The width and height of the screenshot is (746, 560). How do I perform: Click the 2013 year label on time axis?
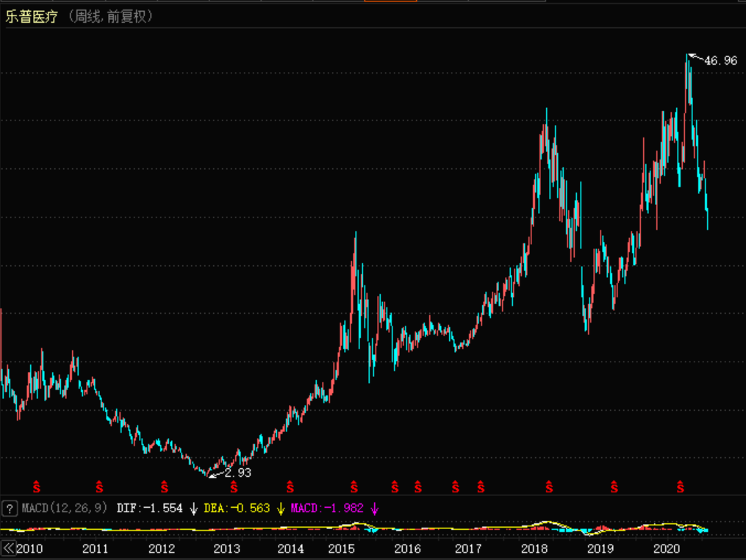pyautogui.click(x=227, y=548)
